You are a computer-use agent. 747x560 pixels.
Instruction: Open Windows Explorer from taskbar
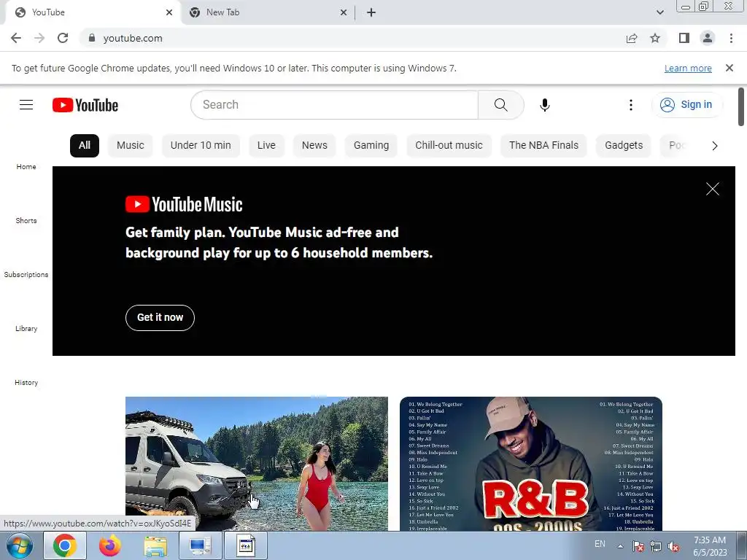(155, 545)
